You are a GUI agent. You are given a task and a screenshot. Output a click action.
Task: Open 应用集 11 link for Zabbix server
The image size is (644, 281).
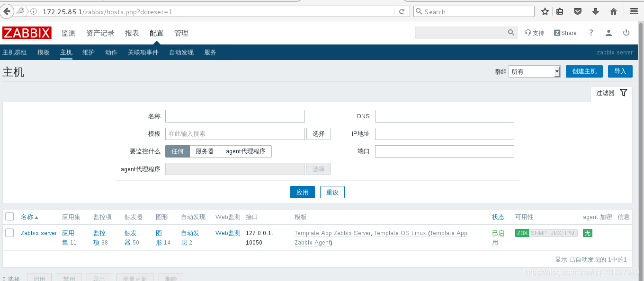click(x=69, y=237)
